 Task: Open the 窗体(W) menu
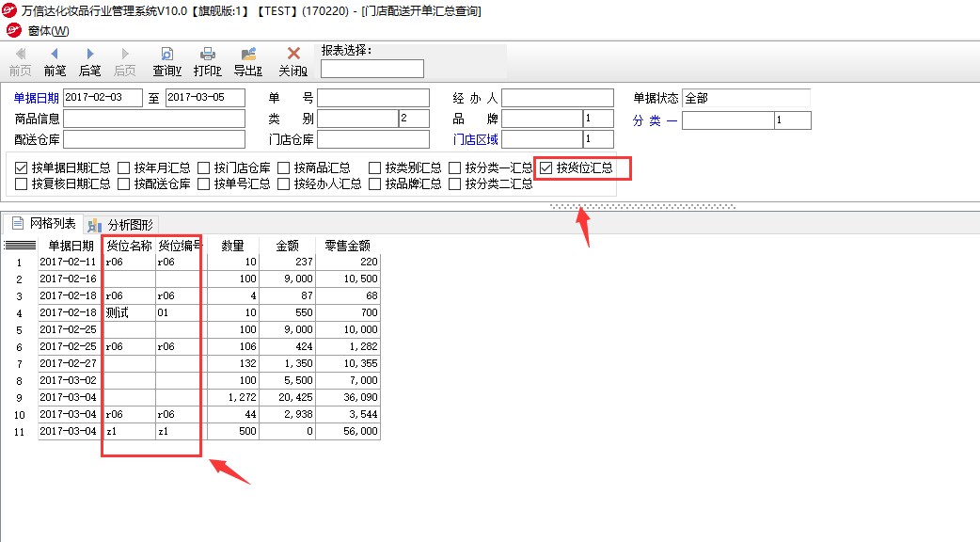(x=48, y=31)
